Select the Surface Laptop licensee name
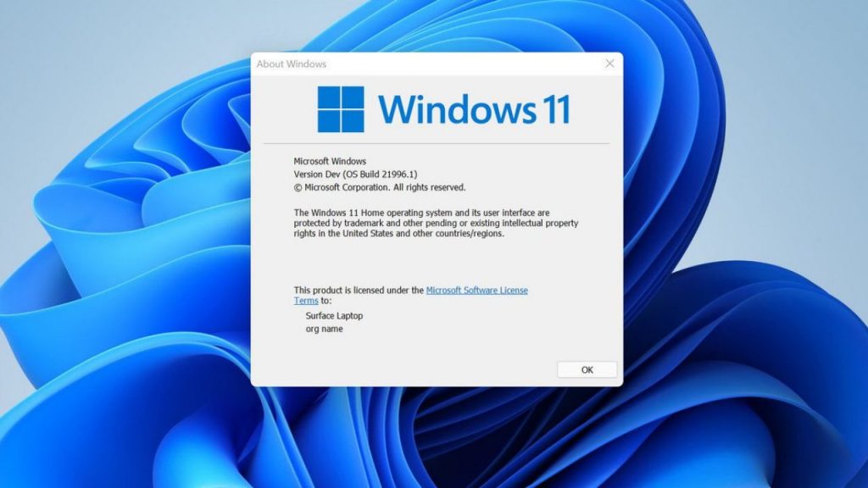 tap(334, 315)
